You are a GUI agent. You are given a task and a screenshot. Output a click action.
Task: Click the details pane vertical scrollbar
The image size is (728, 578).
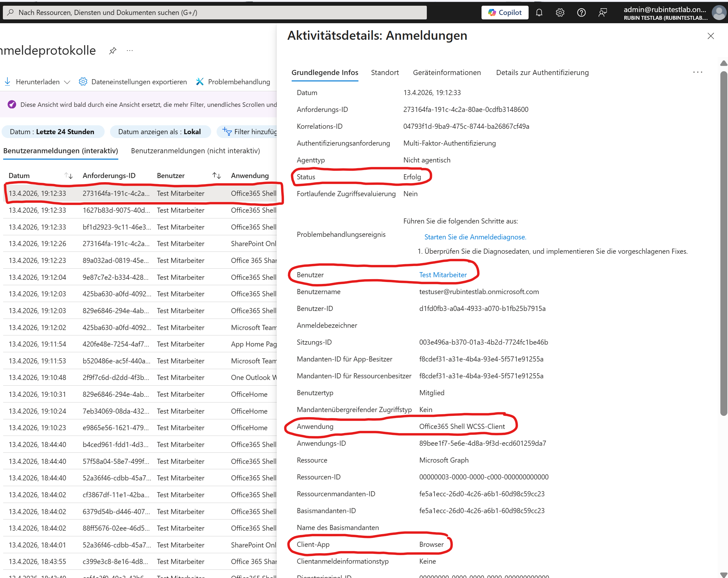point(723,243)
